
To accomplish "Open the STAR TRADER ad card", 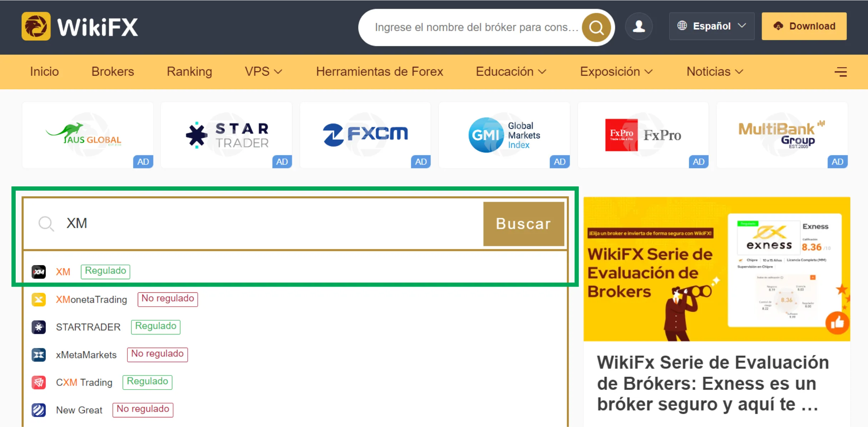I will coord(227,135).
